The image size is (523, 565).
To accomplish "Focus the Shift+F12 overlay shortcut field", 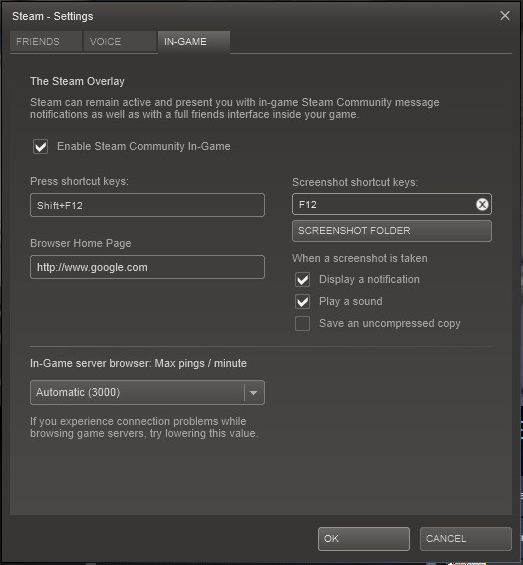I will click(x=147, y=205).
